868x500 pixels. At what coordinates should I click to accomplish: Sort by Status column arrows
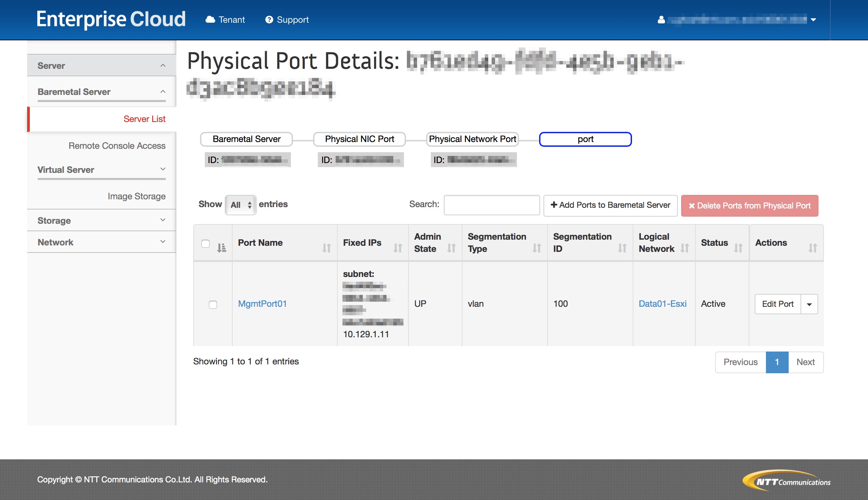pos(738,247)
